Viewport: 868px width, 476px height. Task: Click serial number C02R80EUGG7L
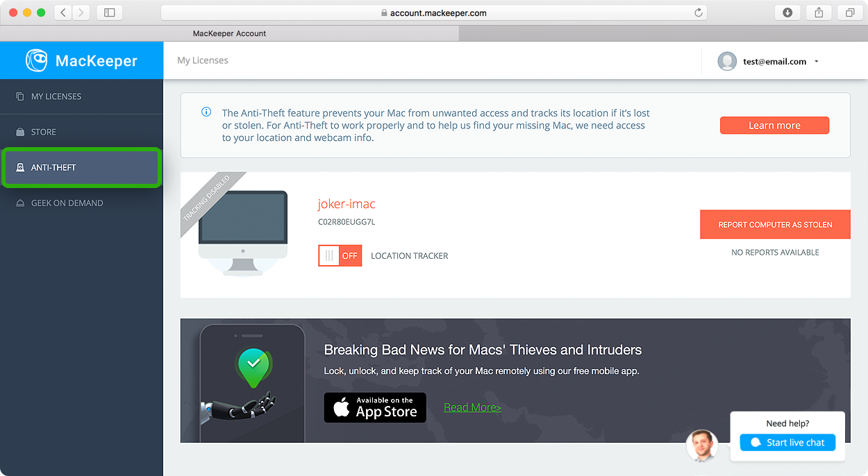[347, 222]
